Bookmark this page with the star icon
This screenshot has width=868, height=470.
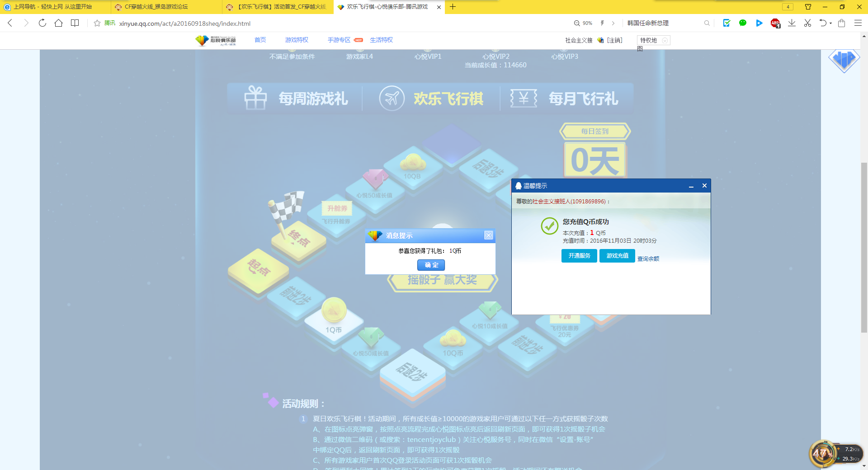tap(97, 23)
